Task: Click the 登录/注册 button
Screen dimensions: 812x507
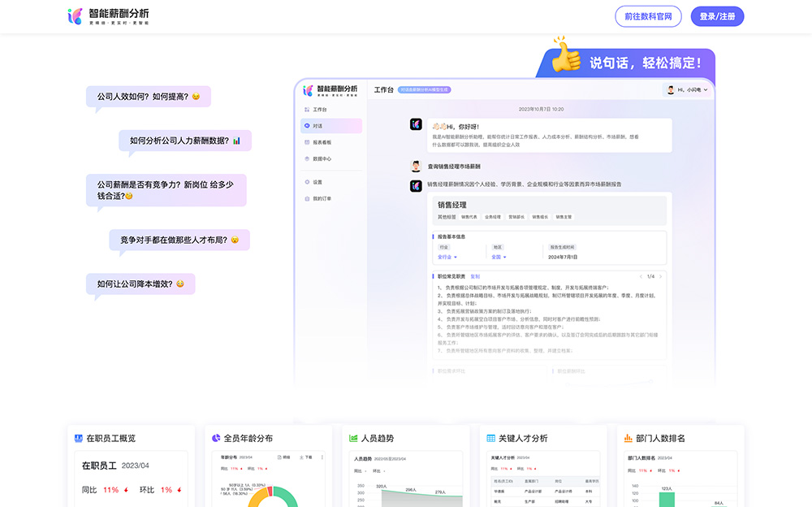Action: click(x=717, y=16)
